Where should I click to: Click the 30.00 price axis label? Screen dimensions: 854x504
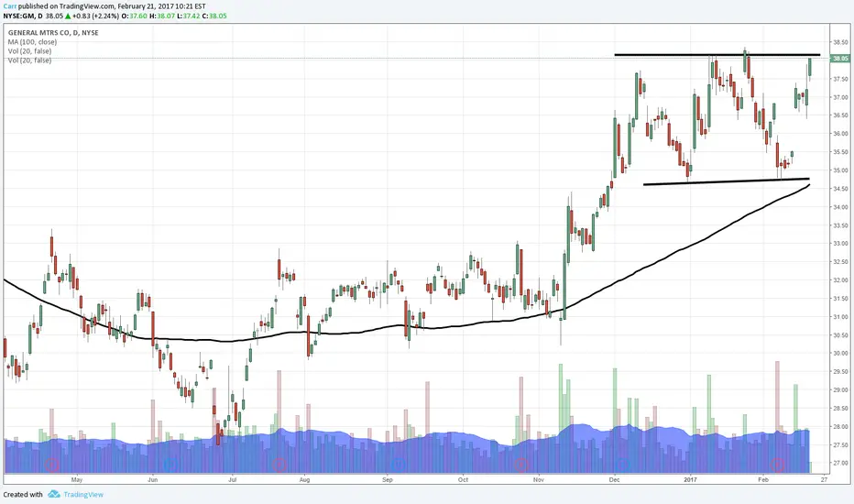tap(840, 353)
